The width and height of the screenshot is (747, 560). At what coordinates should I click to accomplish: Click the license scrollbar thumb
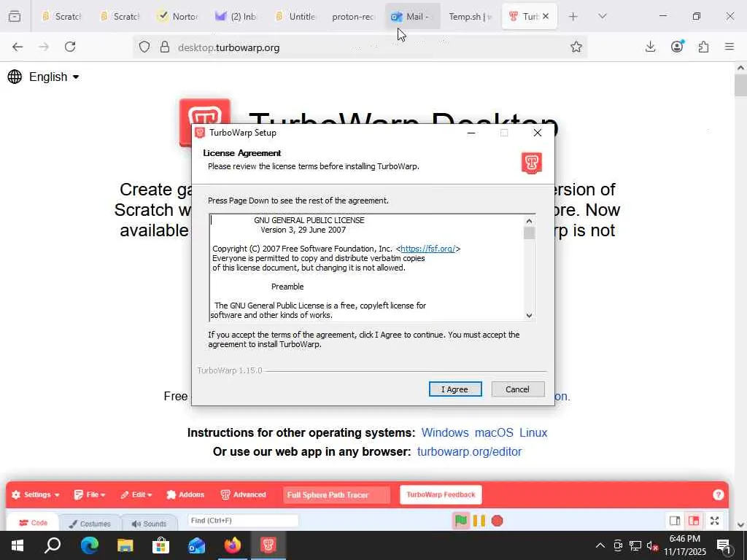pyautogui.click(x=529, y=233)
